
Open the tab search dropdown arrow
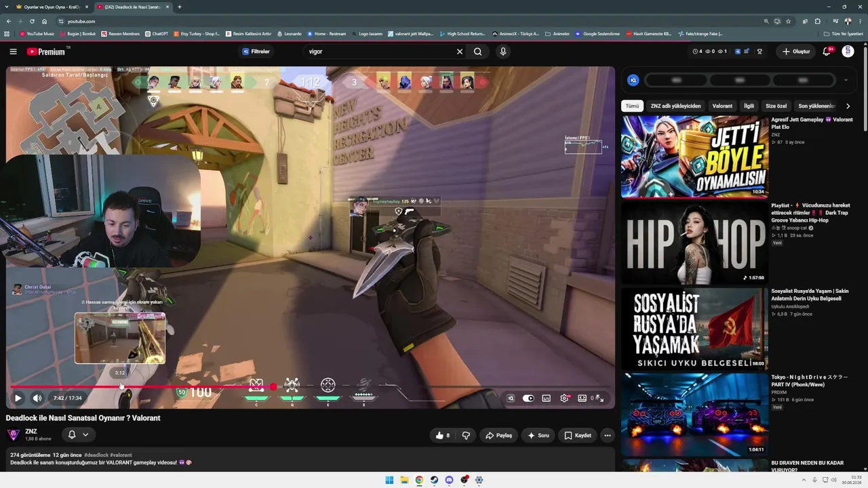(7, 7)
